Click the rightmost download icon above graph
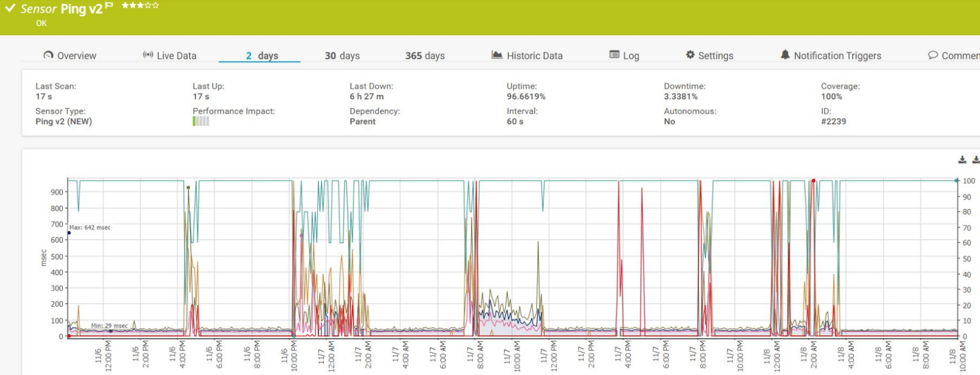 976,160
